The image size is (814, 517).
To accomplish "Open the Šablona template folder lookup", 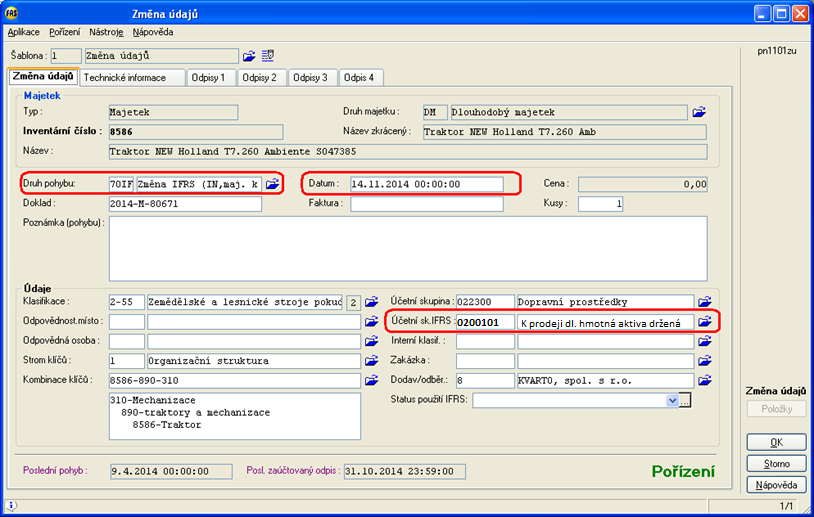I will pos(249,56).
